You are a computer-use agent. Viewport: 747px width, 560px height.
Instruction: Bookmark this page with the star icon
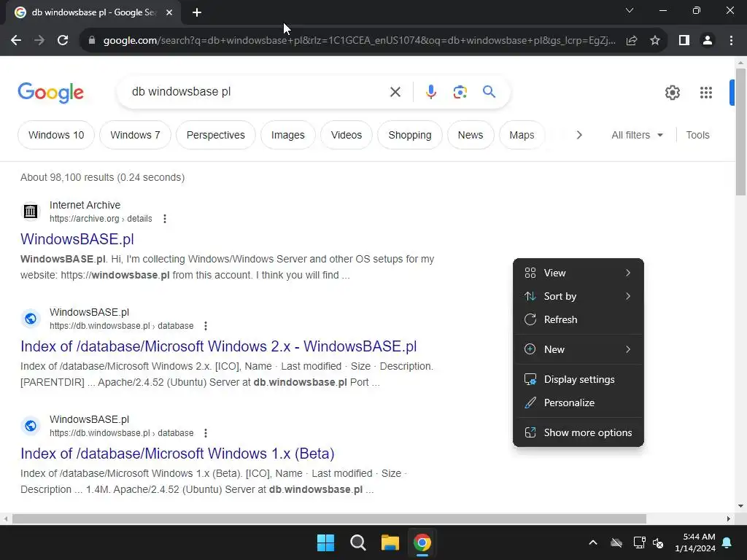655,41
